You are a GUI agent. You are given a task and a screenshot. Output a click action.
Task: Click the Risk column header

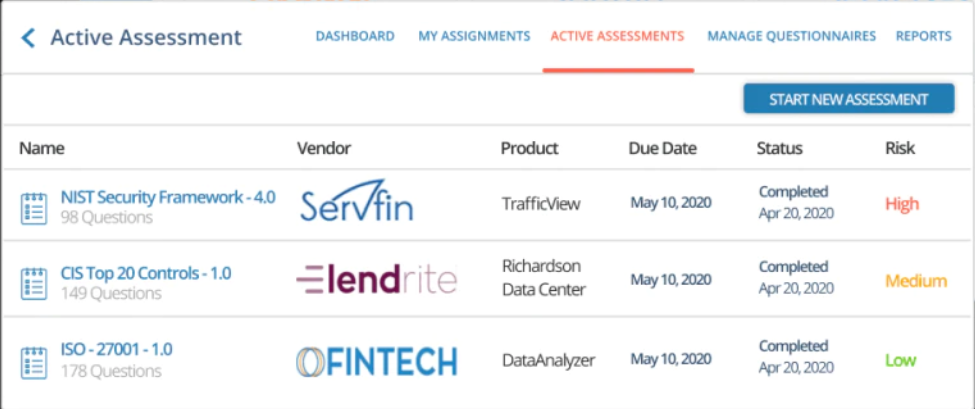[900, 149]
